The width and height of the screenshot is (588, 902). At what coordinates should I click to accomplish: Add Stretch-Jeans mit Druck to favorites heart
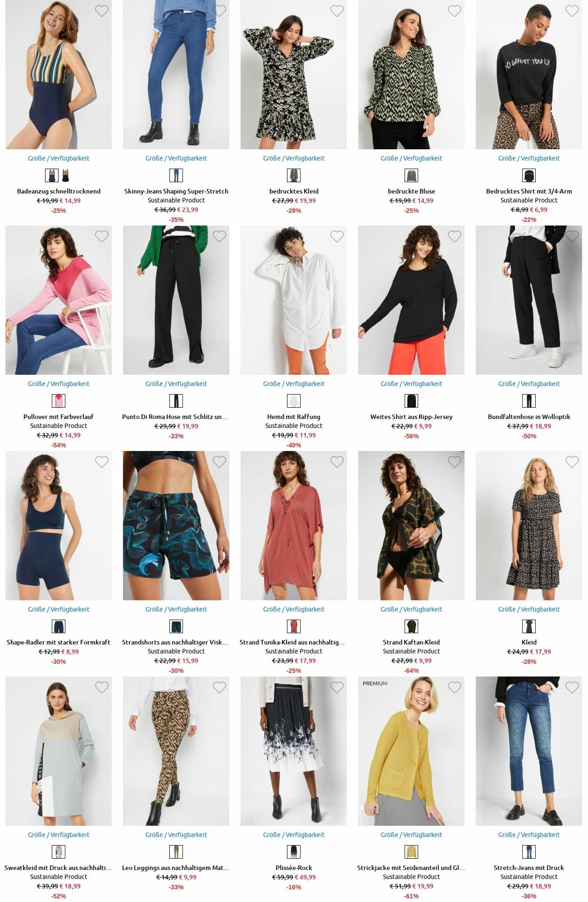572,687
